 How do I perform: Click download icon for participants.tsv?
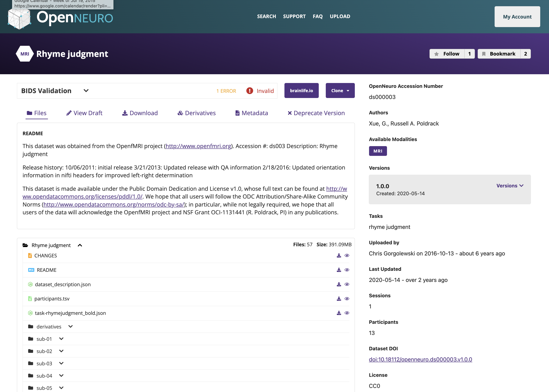[339, 299]
